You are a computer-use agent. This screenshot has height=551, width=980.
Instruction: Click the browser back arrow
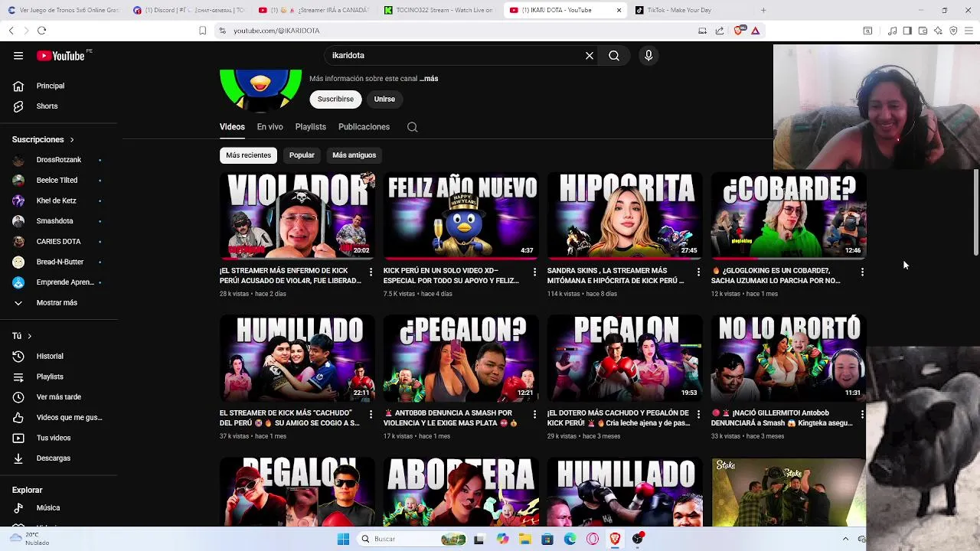pyautogui.click(x=11, y=31)
